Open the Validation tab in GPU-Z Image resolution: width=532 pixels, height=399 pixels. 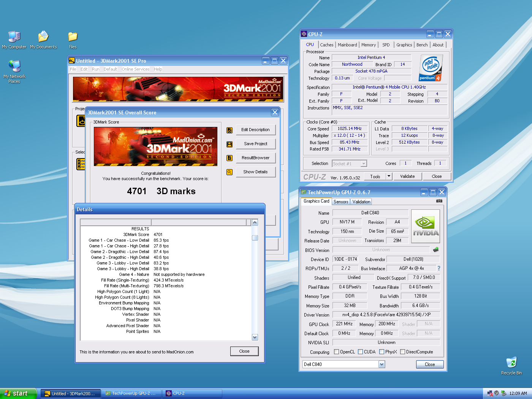click(x=361, y=202)
